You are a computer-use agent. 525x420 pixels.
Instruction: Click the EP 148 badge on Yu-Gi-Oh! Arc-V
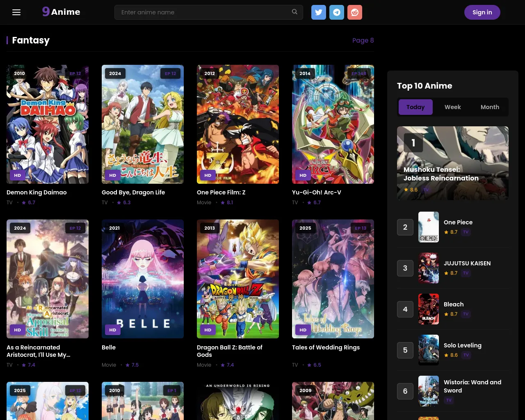coord(359,73)
